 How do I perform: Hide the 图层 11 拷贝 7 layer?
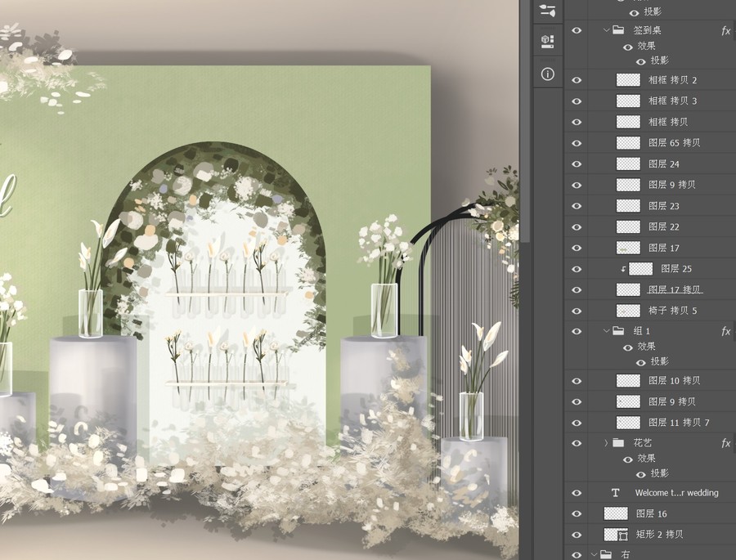577,423
